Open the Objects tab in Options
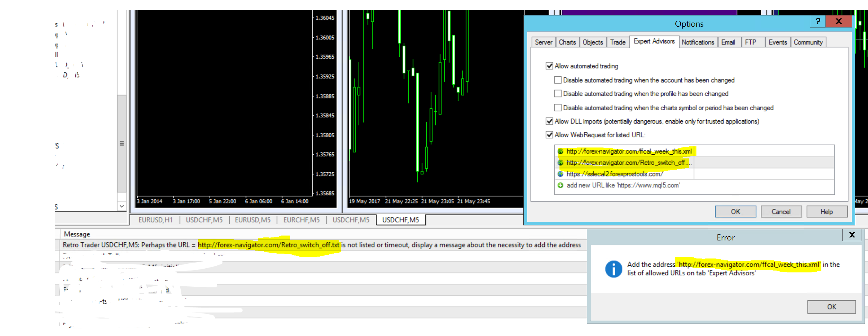 (593, 42)
